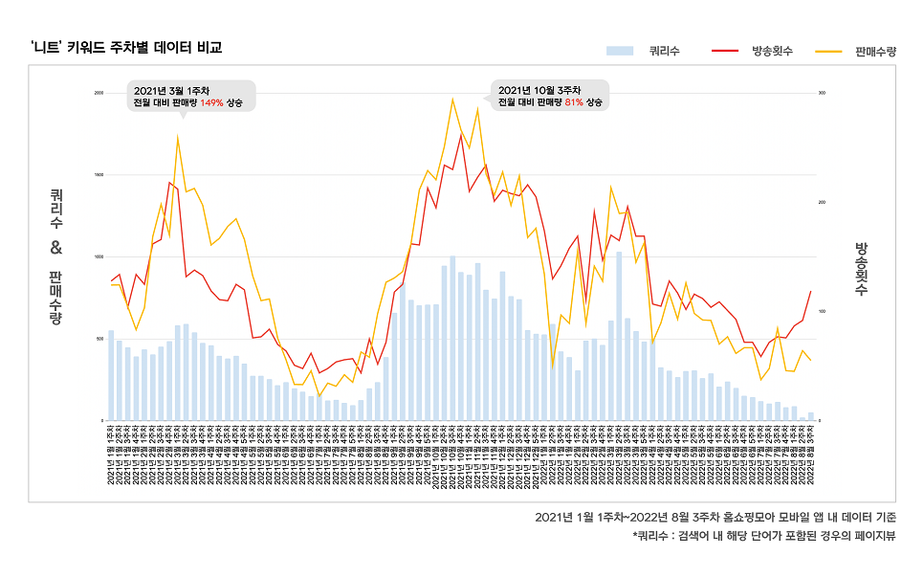Viewport: 924px width, 578px height.
Task: Click the last x-axis label 2022년 8월 3주차
Action: [x=811, y=457]
